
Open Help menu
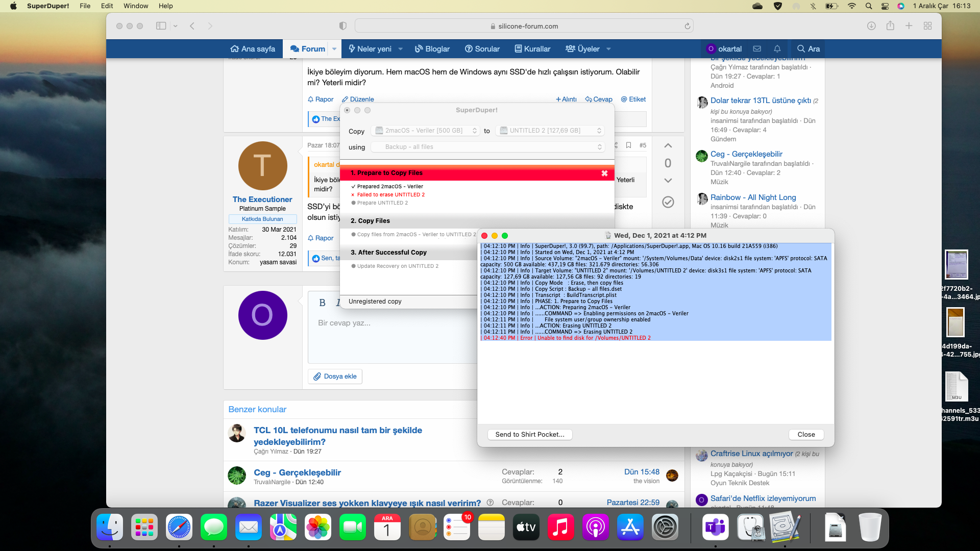click(166, 6)
